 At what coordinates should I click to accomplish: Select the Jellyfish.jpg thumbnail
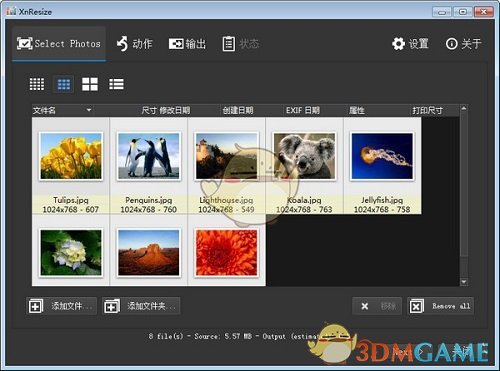coord(382,156)
